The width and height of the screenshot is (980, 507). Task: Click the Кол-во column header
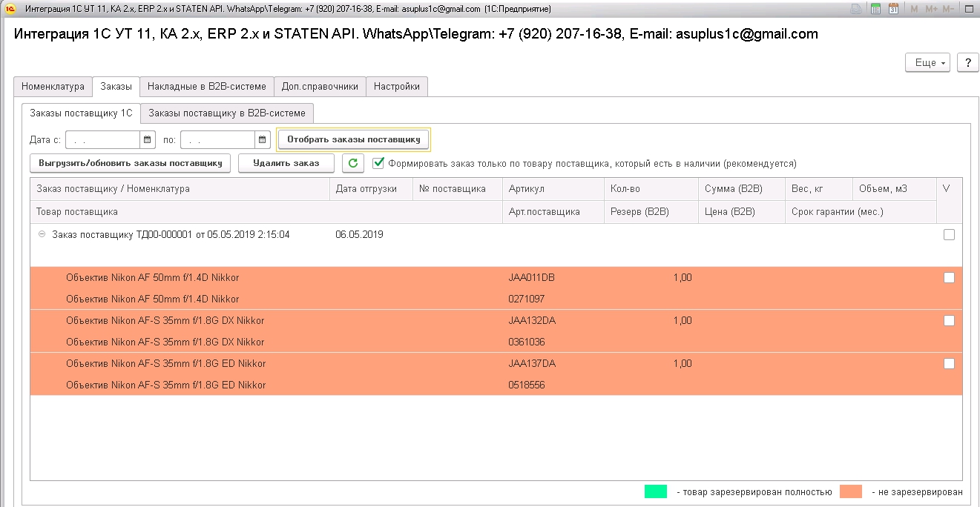pyautogui.click(x=651, y=189)
